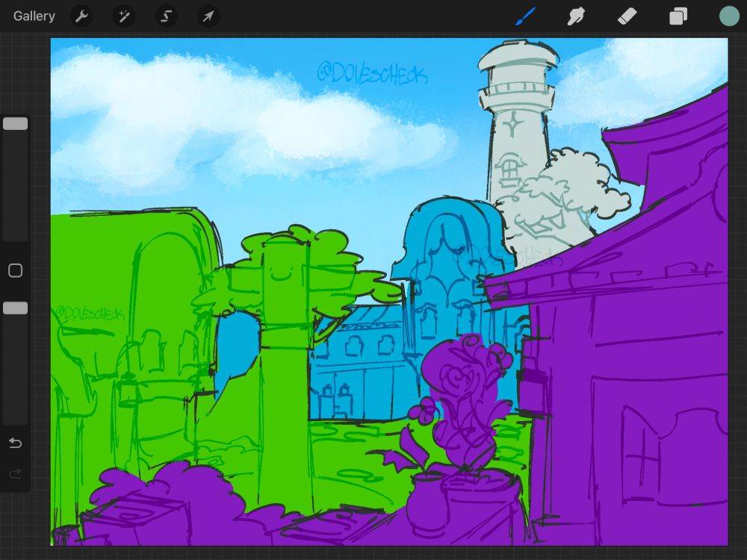Open the Layers panel

point(678,16)
